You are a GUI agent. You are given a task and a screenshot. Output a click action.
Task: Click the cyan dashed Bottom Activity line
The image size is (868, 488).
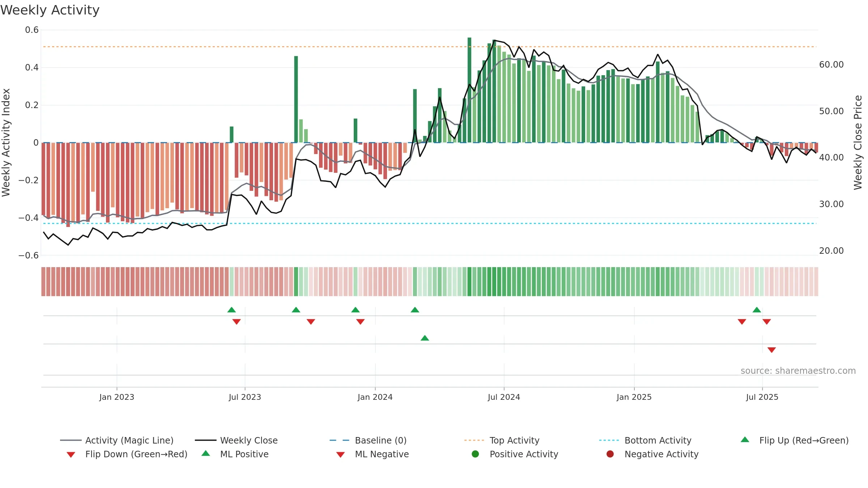click(x=430, y=223)
